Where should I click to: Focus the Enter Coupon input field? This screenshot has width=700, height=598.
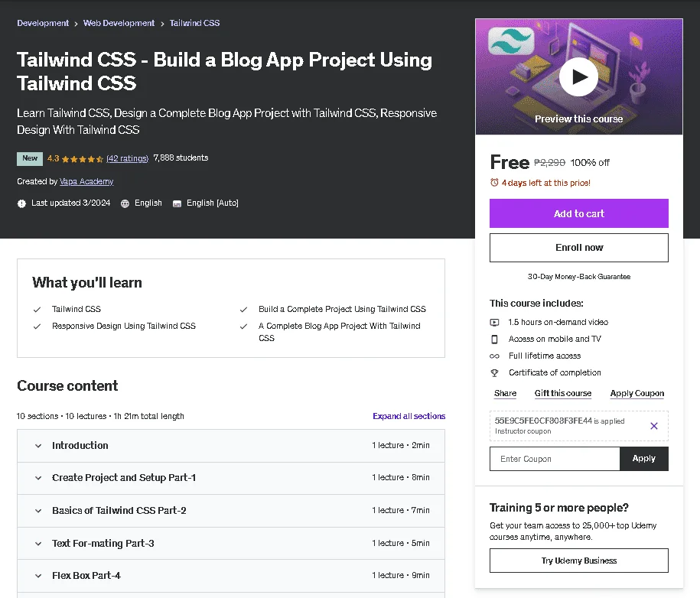[555, 459]
